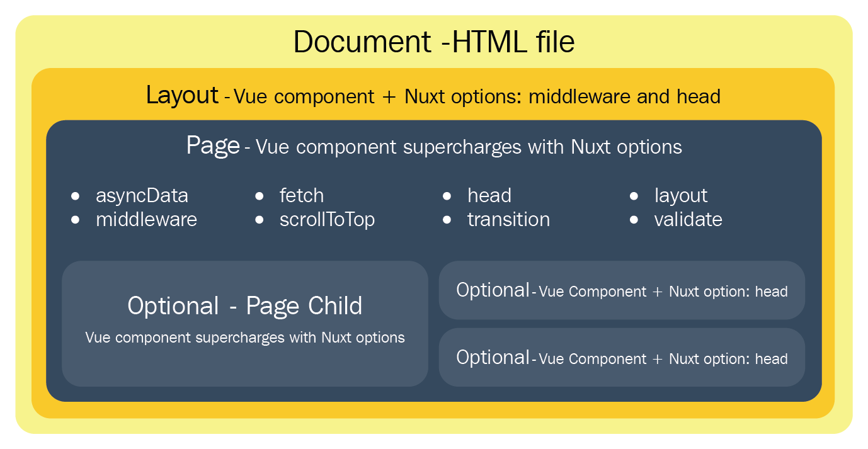Viewport: 868px width, 449px height.
Task: Select the validate option
Action: point(688,220)
